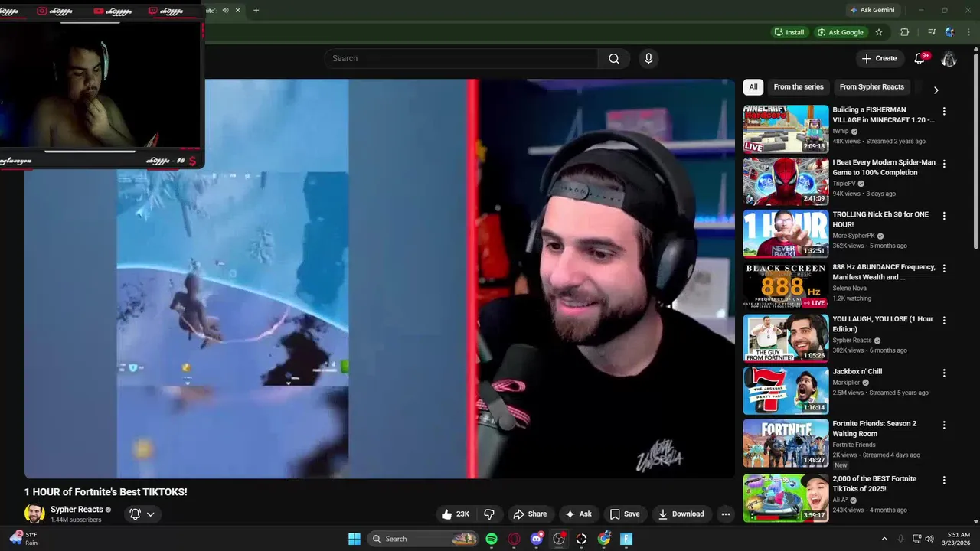Click the page vertical scrollbar
Image resolution: width=980 pixels, height=551 pixels.
pyautogui.click(x=975, y=153)
